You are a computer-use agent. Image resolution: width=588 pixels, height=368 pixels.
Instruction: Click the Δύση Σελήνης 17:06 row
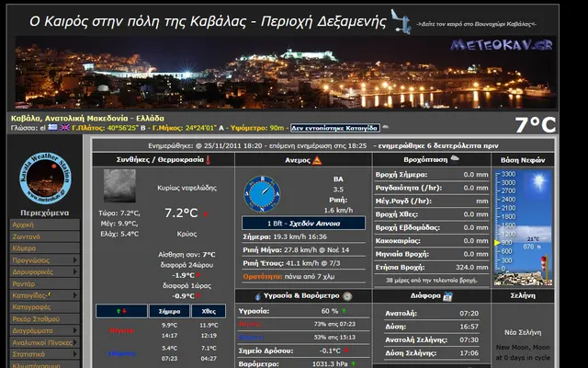click(x=432, y=353)
